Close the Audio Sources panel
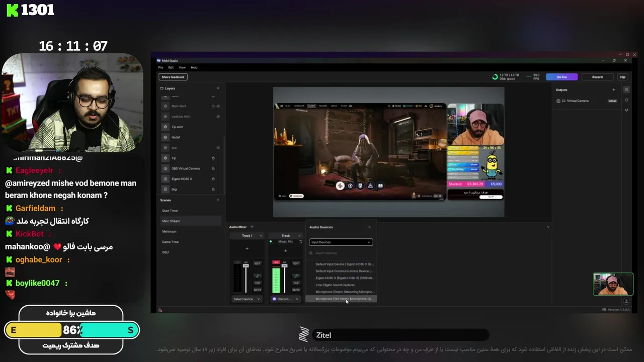Image resolution: width=644 pixels, height=362 pixels. coord(369,227)
